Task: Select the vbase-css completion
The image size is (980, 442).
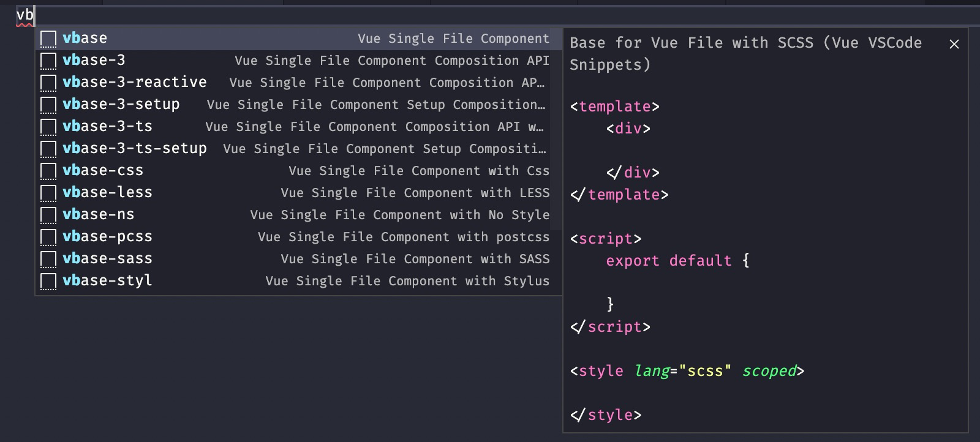Action: pyautogui.click(x=298, y=171)
